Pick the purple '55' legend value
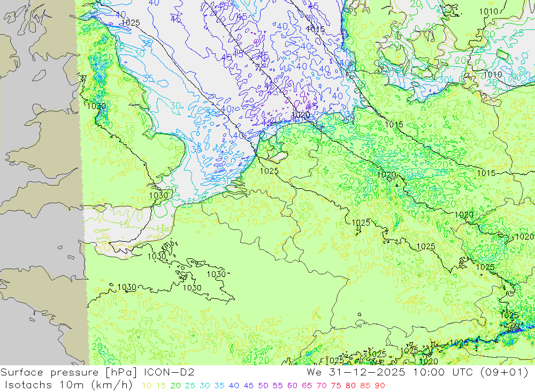 [x=277, y=386]
